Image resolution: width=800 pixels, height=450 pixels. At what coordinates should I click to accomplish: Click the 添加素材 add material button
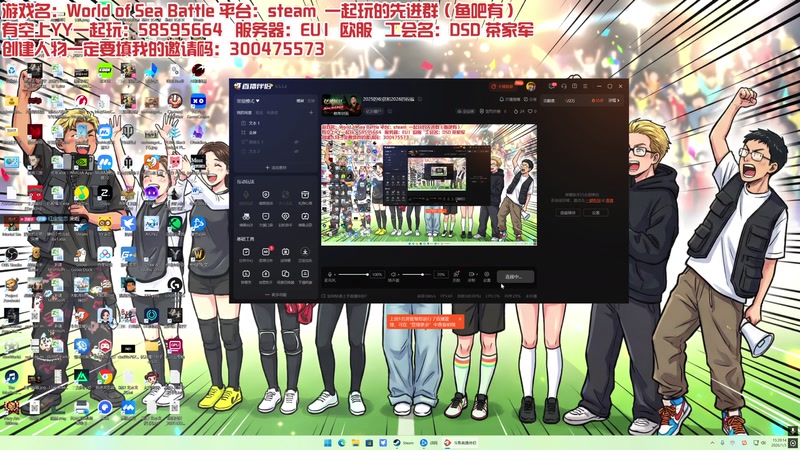click(276, 167)
